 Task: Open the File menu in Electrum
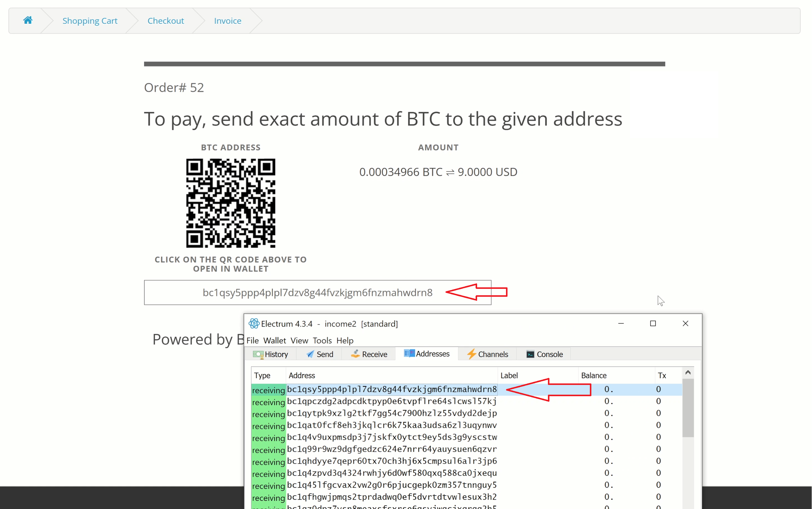pyautogui.click(x=252, y=340)
